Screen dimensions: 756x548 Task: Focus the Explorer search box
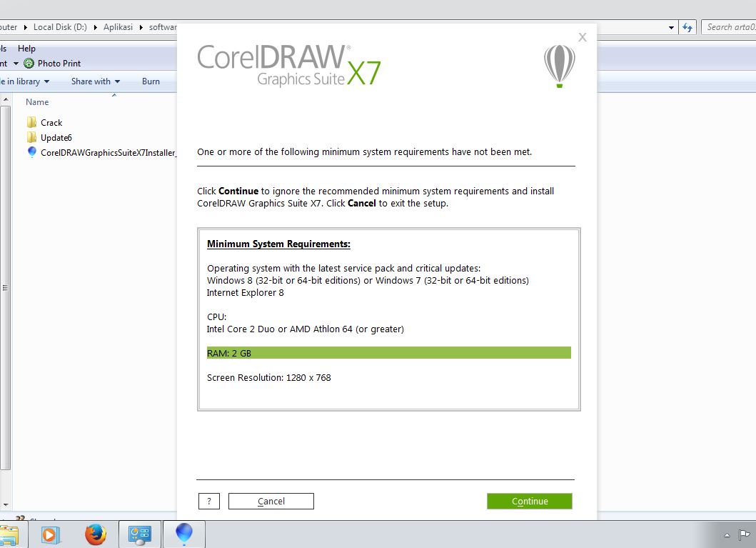(x=729, y=27)
